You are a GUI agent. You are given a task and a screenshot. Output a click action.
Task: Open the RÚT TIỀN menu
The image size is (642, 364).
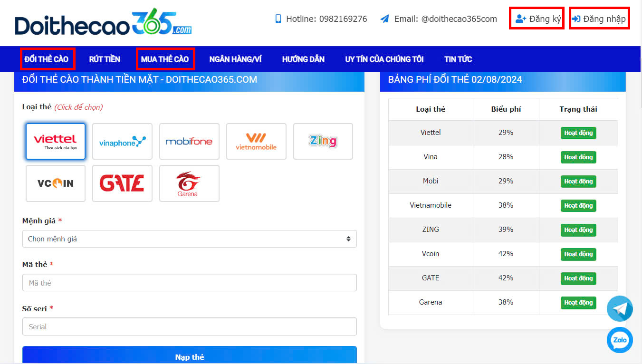click(105, 59)
